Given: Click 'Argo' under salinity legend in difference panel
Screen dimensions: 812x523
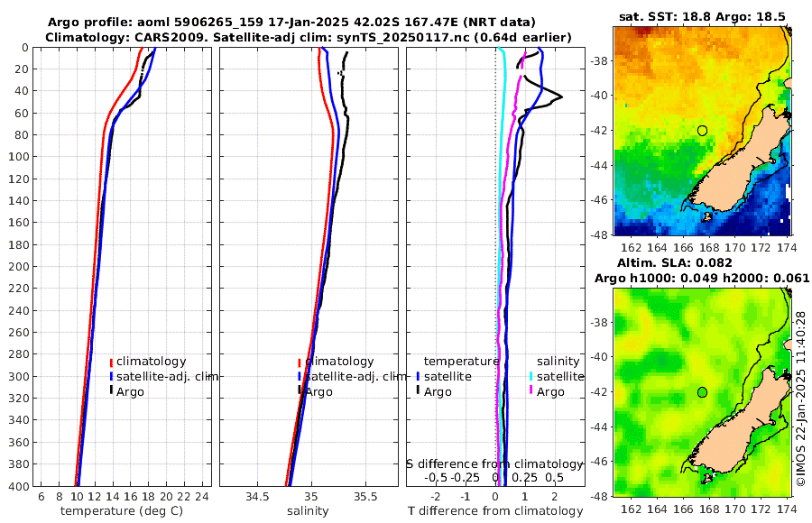Looking at the screenshot, I should point(550,392).
